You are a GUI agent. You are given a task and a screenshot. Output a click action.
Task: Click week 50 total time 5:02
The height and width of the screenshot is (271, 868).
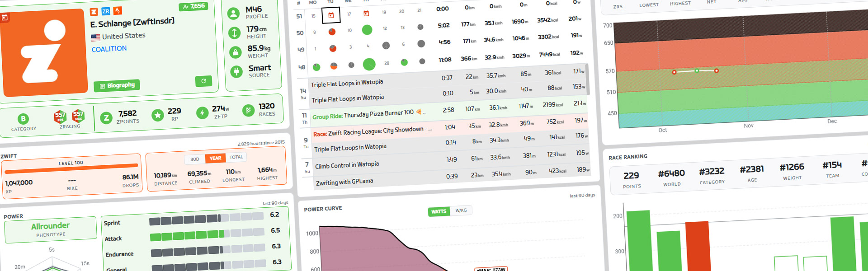(x=443, y=25)
